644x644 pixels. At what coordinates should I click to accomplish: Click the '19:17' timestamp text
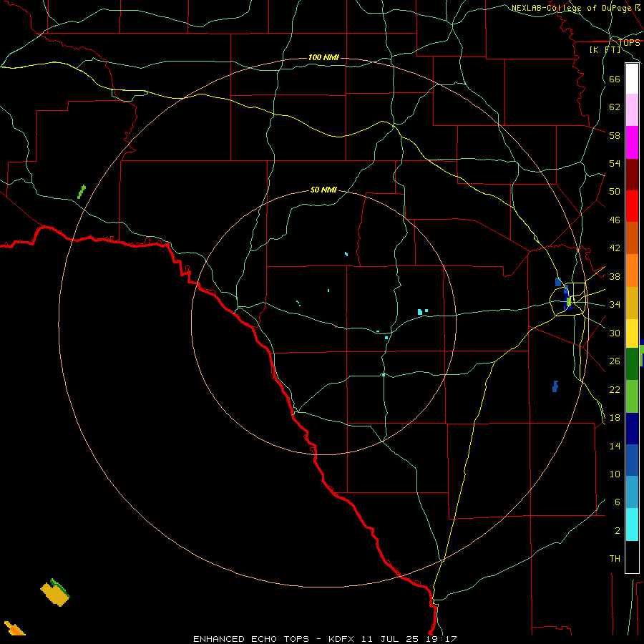tap(440, 639)
